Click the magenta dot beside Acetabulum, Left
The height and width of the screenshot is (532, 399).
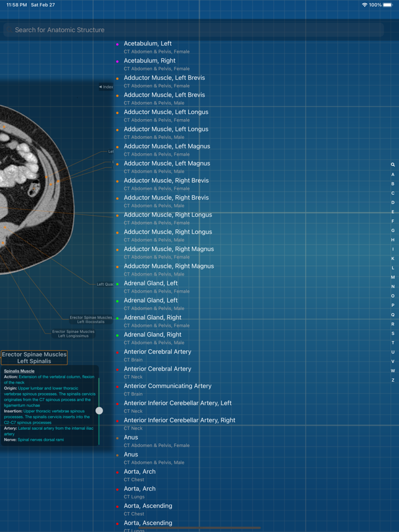click(x=117, y=44)
